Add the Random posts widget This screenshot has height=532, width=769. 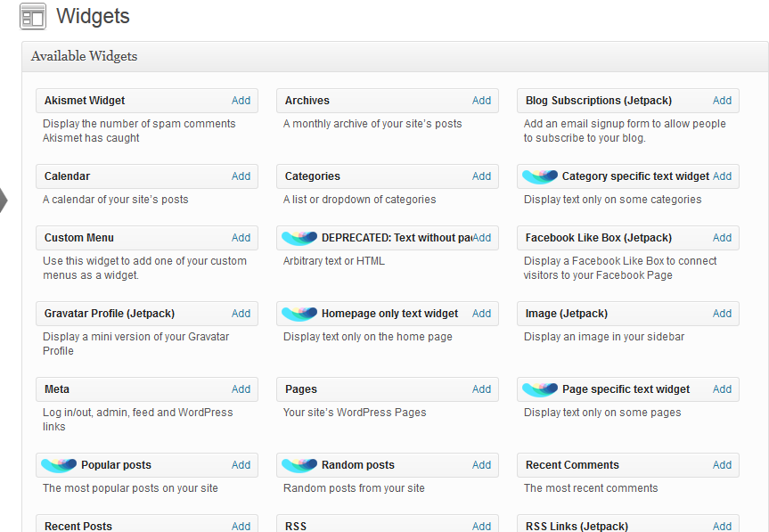pos(481,465)
